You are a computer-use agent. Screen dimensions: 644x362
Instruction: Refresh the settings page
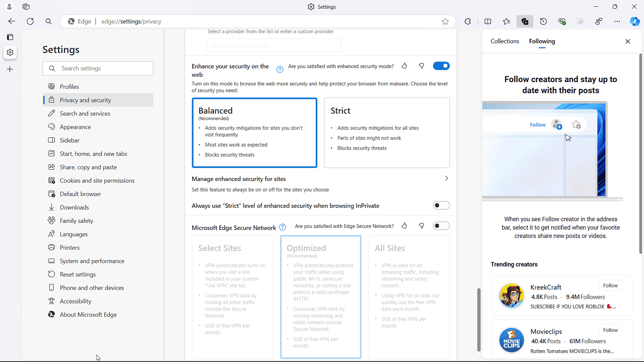pos(30,21)
